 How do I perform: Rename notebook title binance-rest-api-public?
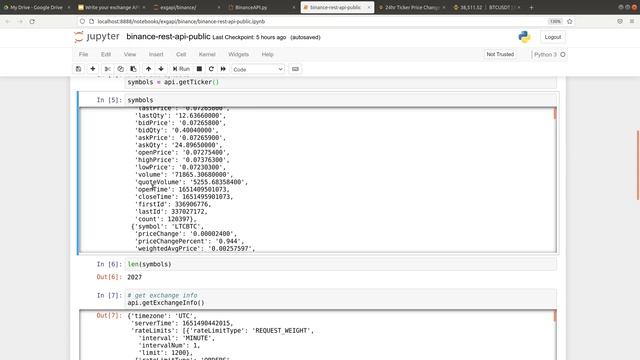coord(168,37)
